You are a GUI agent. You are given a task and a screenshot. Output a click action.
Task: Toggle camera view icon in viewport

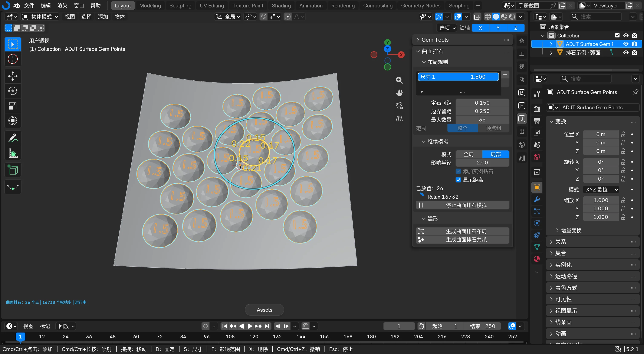click(399, 106)
